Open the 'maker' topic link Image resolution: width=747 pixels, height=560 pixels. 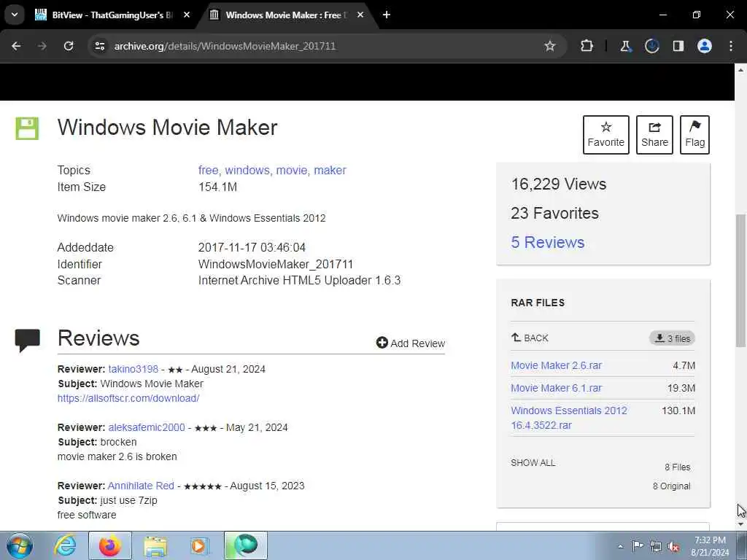point(330,171)
